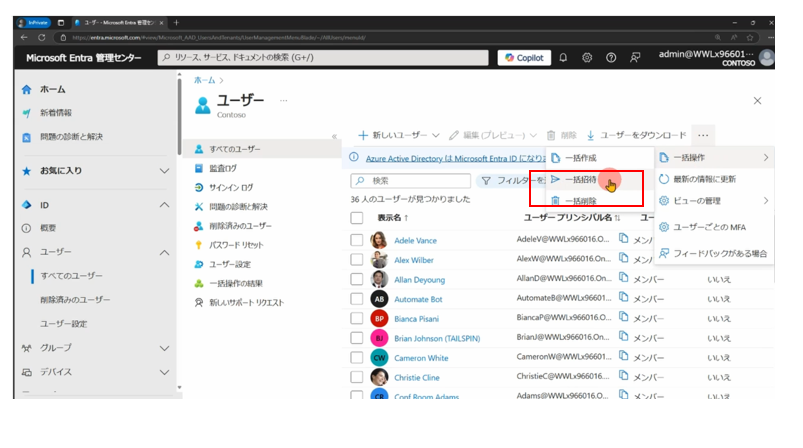Screen dimensions: 803x448
Task: Open the settings gear icon in header
Action: point(587,58)
